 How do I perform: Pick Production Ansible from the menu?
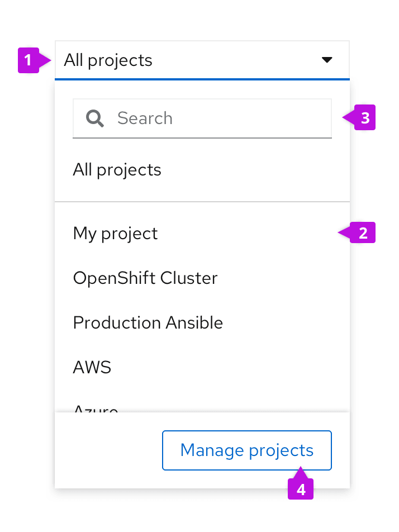click(148, 322)
